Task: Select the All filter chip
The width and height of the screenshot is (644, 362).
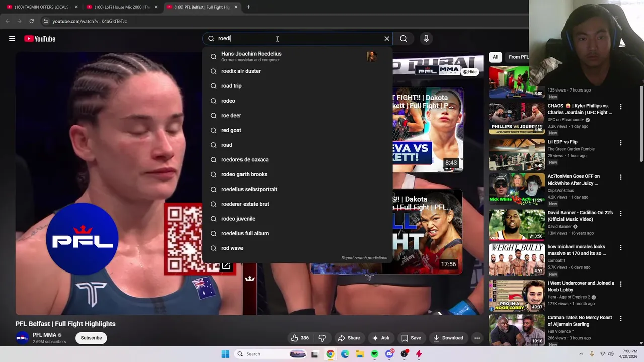Action: click(495, 57)
